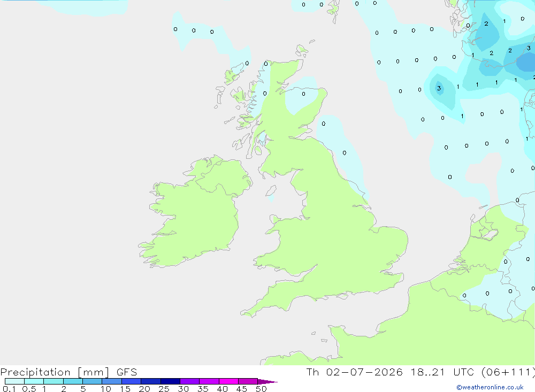535x392 pixels.
Task: Click the 'Precipitation [mm]' title text
Action: (x=55, y=372)
